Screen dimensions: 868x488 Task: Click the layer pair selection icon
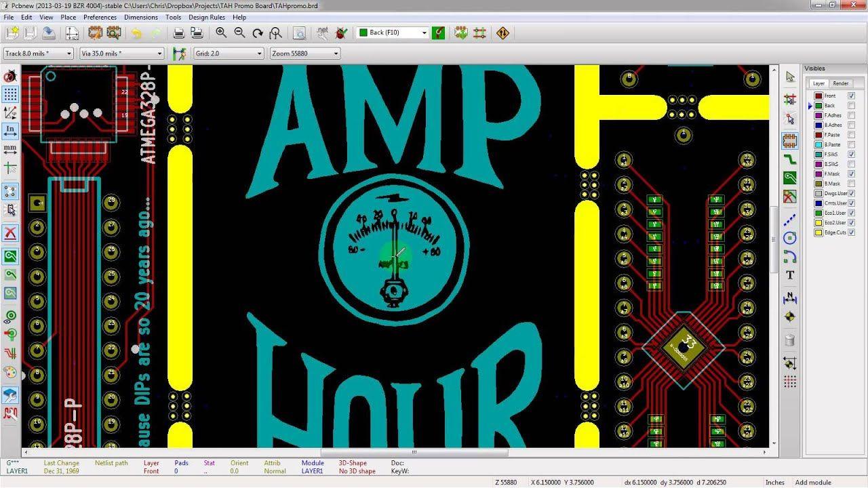[439, 33]
